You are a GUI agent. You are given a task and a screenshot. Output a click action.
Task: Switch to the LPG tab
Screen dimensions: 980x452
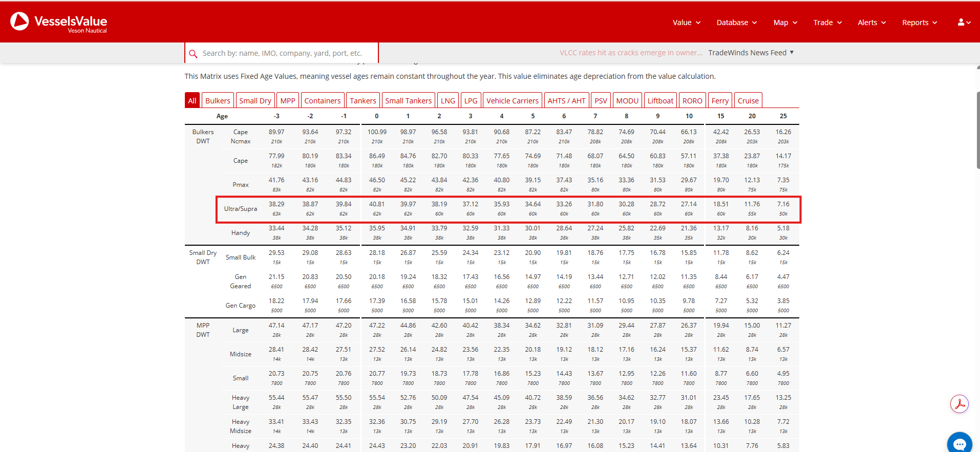[471, 100]
